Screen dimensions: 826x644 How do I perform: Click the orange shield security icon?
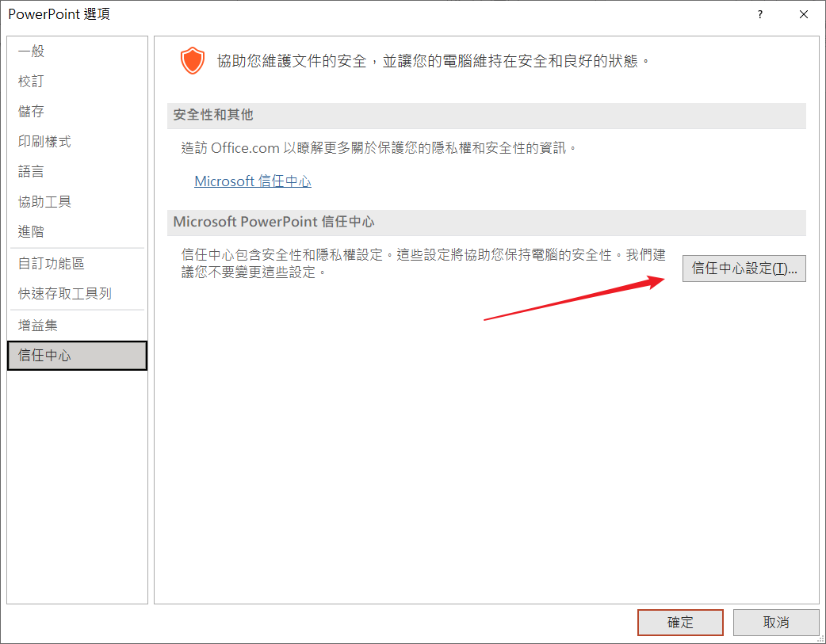(193, 60)
